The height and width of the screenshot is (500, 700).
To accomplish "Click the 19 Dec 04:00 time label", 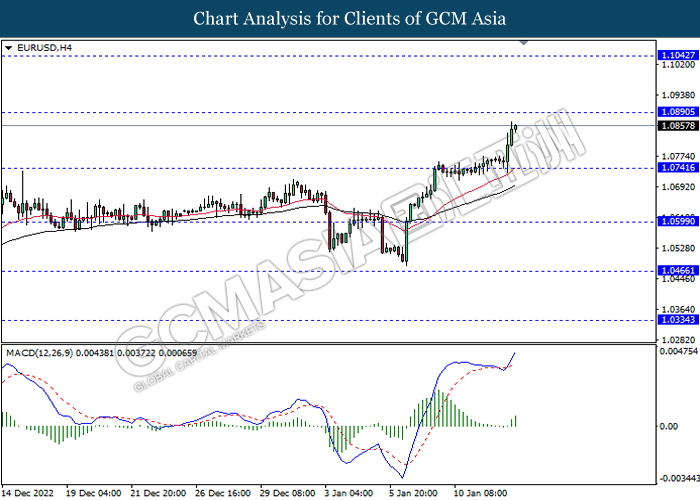I will [x=93, y=493].
